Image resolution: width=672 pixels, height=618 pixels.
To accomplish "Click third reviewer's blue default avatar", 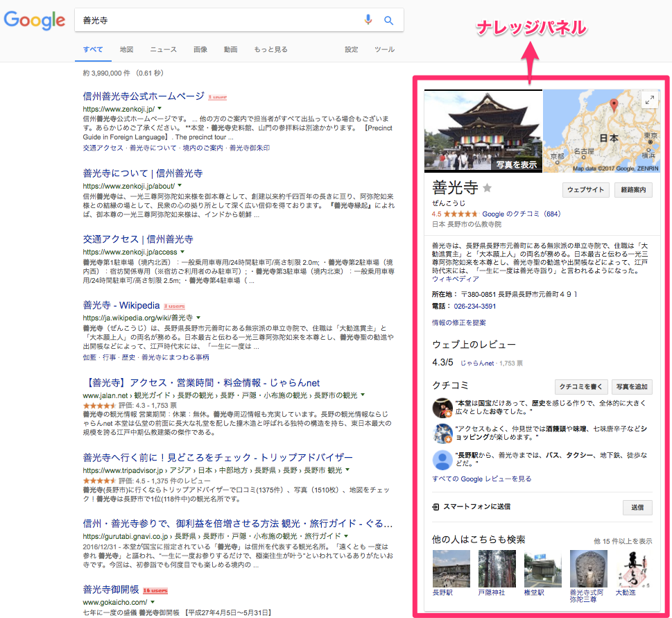I will (442, 460).
